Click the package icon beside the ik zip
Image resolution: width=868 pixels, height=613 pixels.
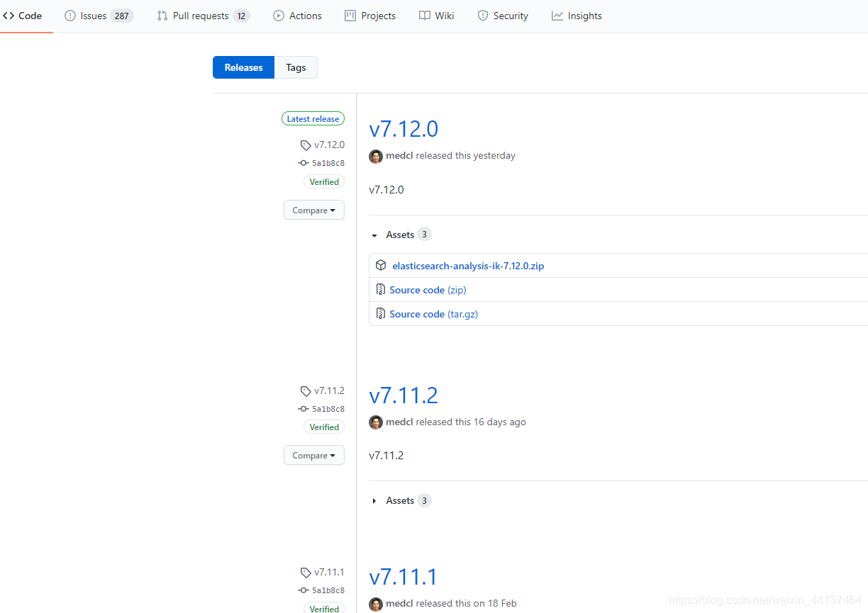(x=381, y=266)
